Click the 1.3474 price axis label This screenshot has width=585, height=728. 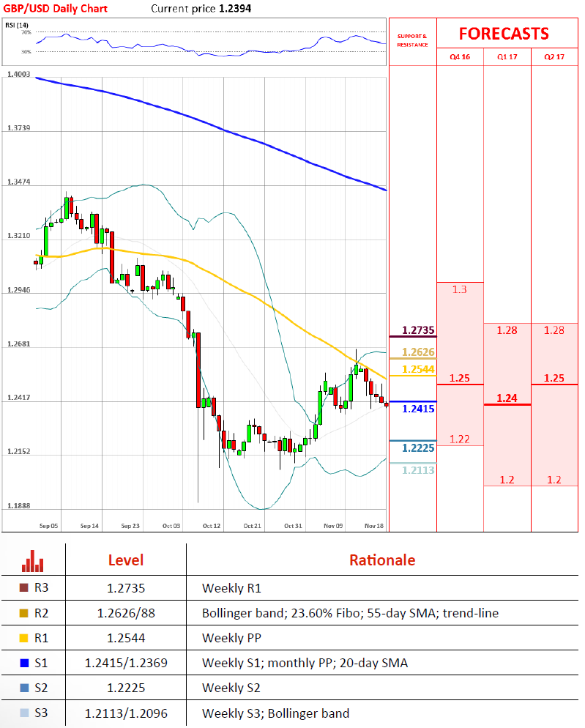[18, 182]
